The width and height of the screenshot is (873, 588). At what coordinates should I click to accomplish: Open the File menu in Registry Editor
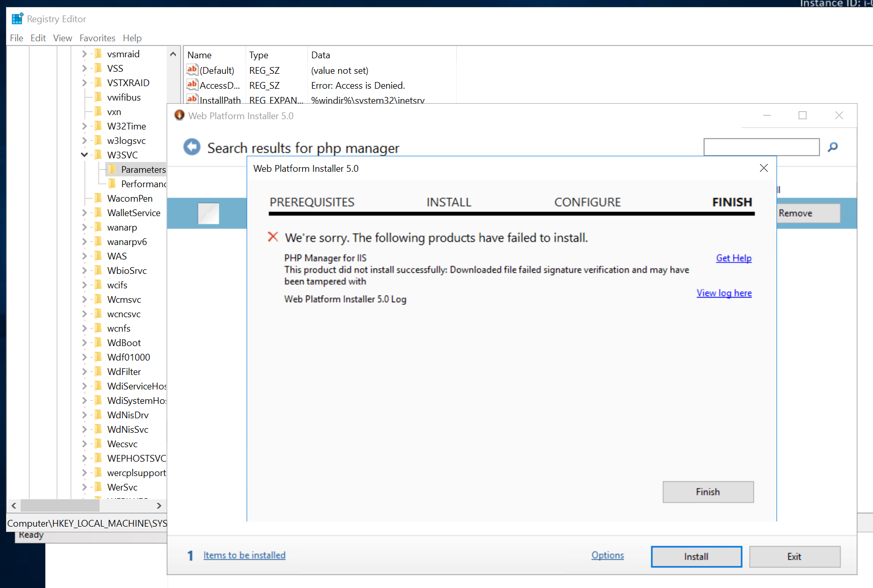pyautogui.click(x=17, y=38)
